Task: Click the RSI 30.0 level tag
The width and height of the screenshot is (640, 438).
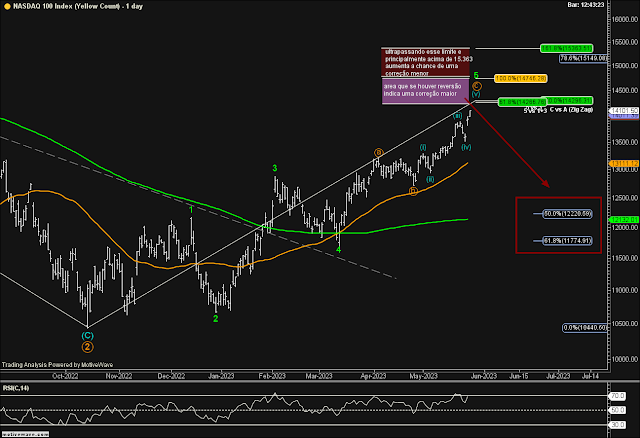Action: (x=618, y=425)
